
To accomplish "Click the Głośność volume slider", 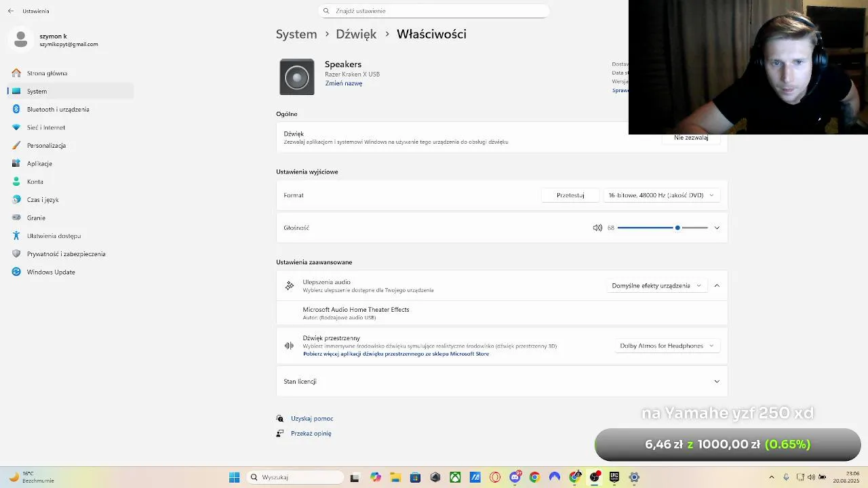I will 663,228.
